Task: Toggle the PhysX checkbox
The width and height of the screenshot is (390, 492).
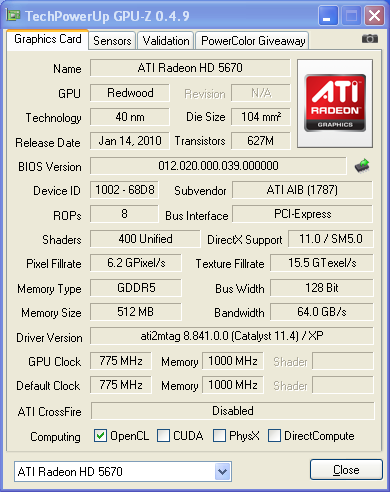Action: click(219, 436)
